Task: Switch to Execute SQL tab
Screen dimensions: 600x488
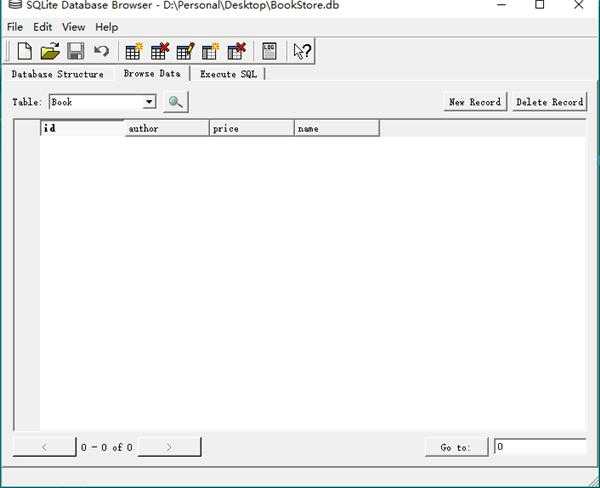Action: click(228, 74)
